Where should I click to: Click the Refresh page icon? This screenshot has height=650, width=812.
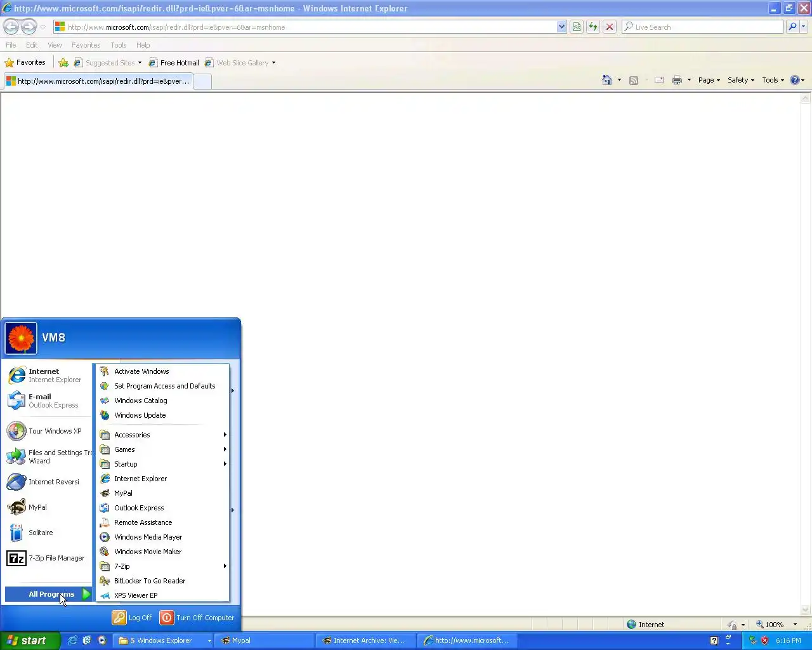(593, 27)
